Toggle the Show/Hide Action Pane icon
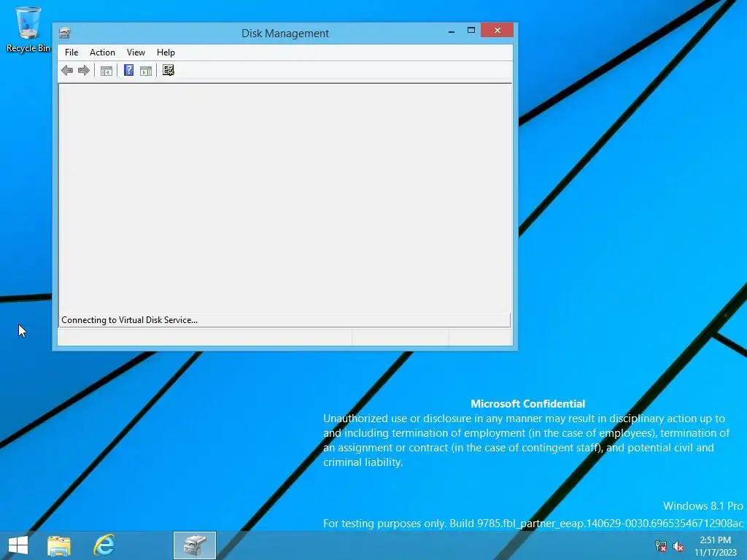 pos(146,71)
